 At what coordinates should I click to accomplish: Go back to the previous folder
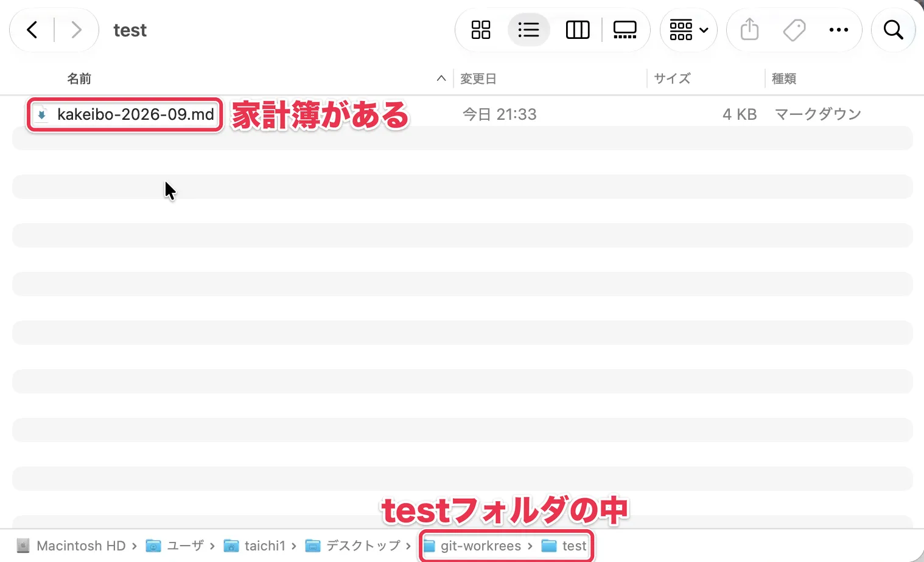point(32,30)
